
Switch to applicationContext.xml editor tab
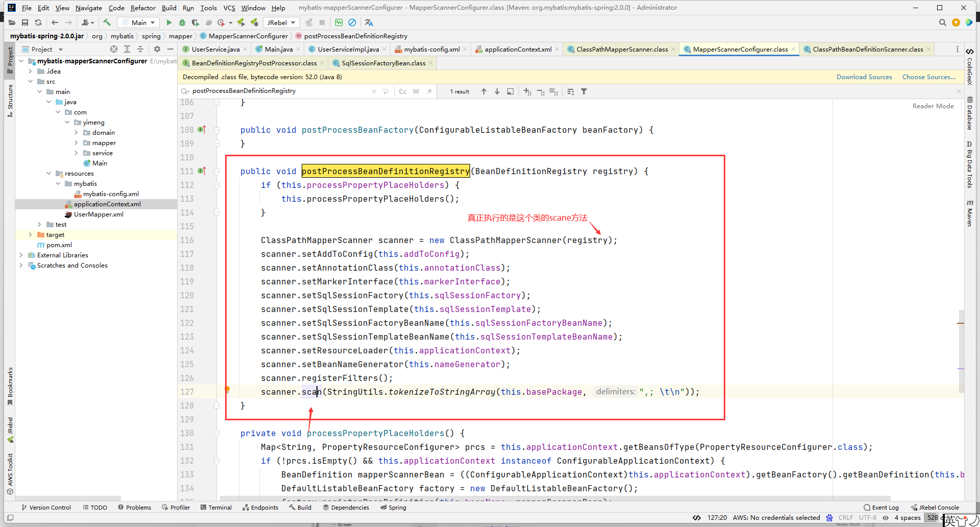pos(518,49)
